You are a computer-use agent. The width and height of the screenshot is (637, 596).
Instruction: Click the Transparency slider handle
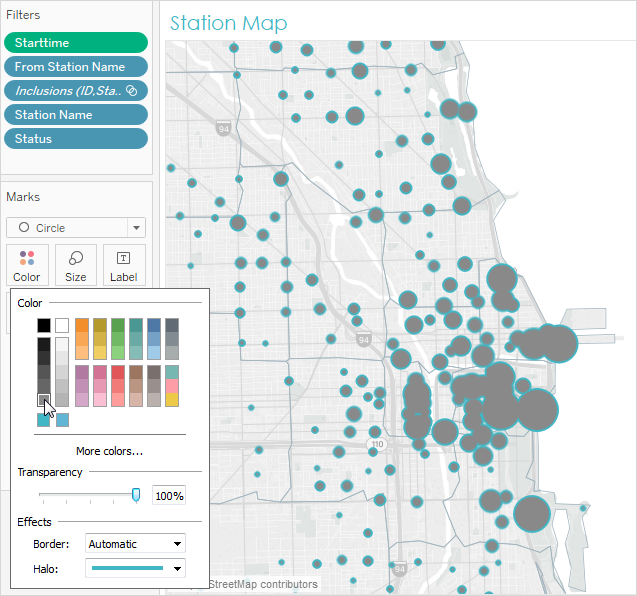coord(136,495)
